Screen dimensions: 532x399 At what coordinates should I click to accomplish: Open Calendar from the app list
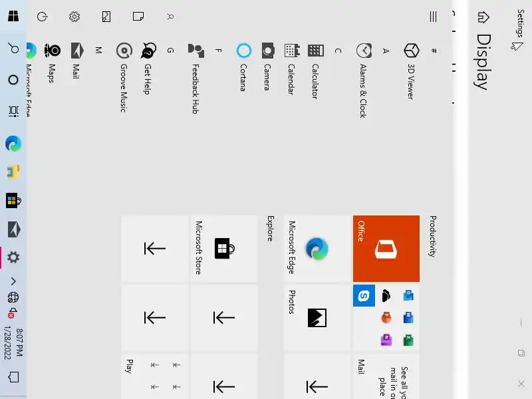pos(292,69)
